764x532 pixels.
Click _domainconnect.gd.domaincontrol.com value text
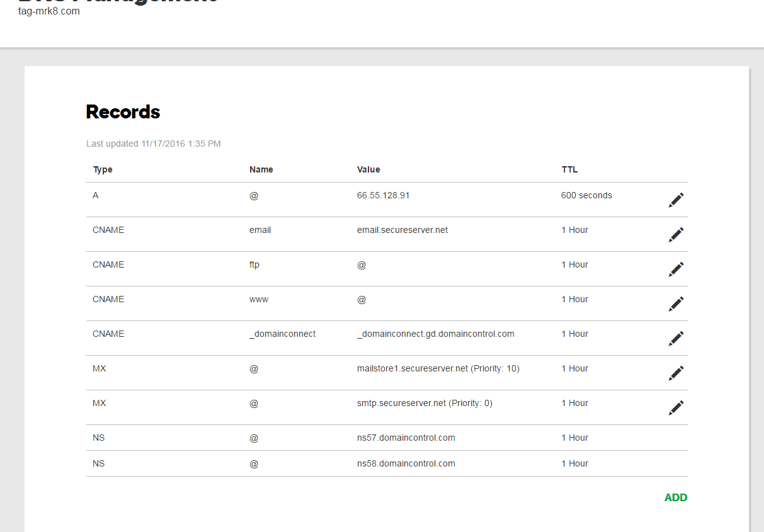point(435,334)
